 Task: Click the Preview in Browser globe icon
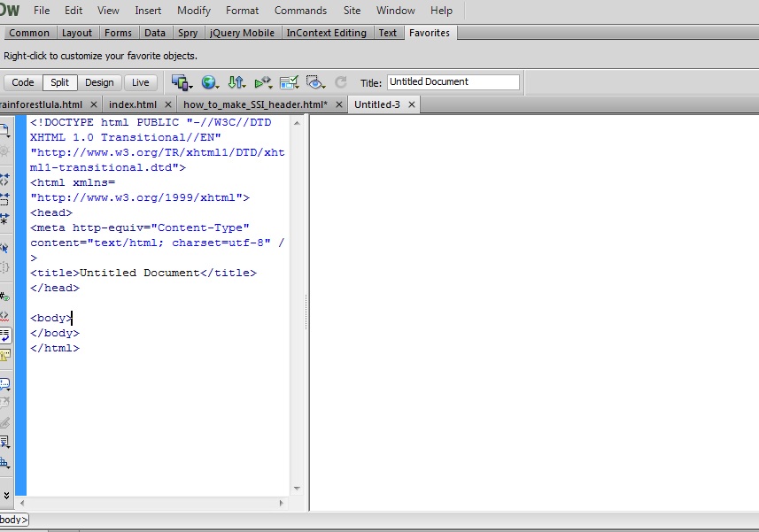click(210, 82)
